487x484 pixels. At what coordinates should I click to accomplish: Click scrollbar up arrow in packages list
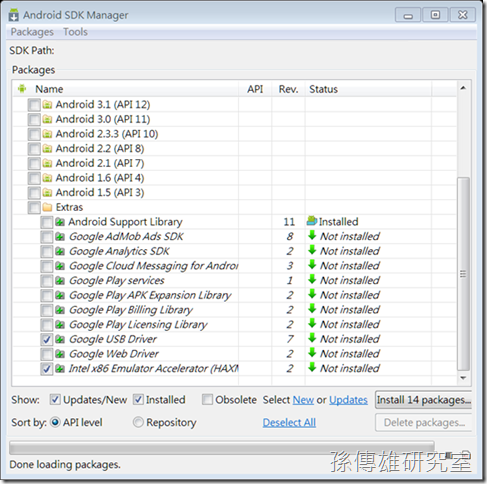point(463,88)
